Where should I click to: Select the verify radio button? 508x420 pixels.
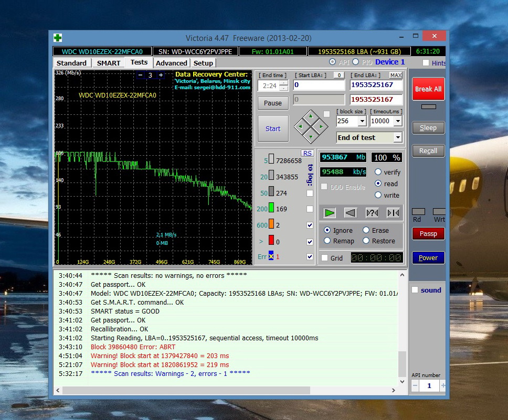pos(378,172)
